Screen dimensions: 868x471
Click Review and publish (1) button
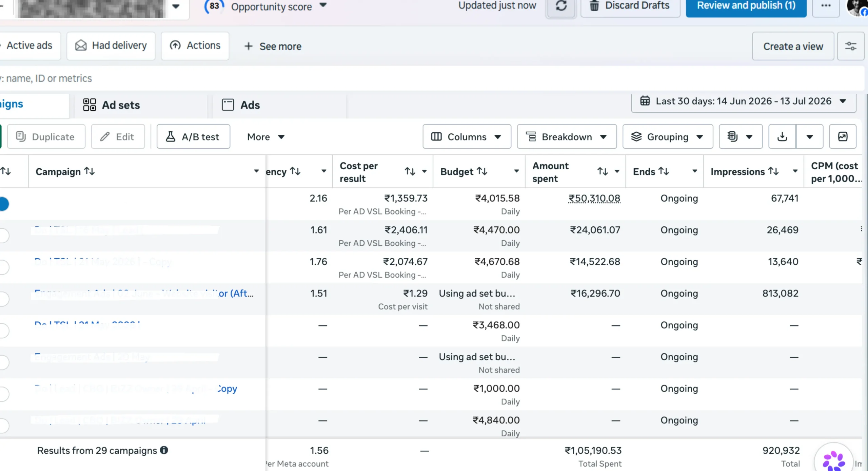(746, 6)
